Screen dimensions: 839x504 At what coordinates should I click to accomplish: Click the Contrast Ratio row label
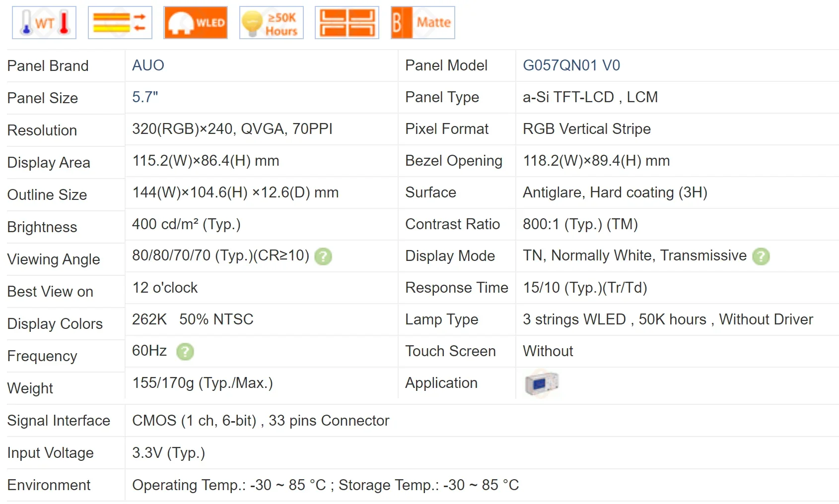coord(453,224)
